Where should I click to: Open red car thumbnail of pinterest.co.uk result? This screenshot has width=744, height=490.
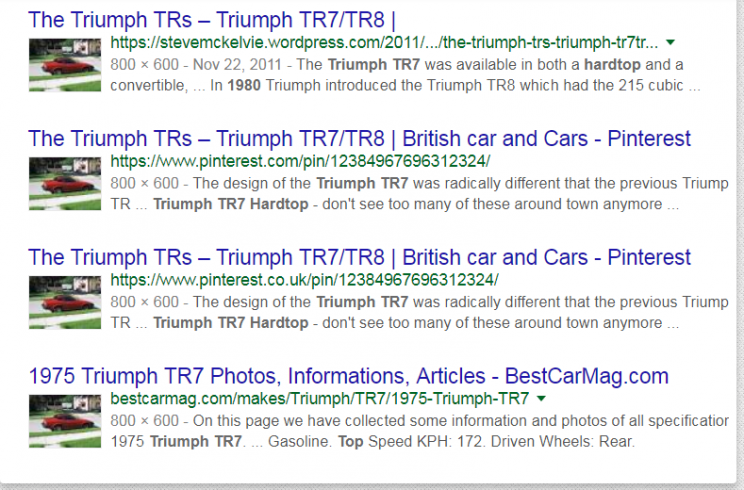[65, 302]
